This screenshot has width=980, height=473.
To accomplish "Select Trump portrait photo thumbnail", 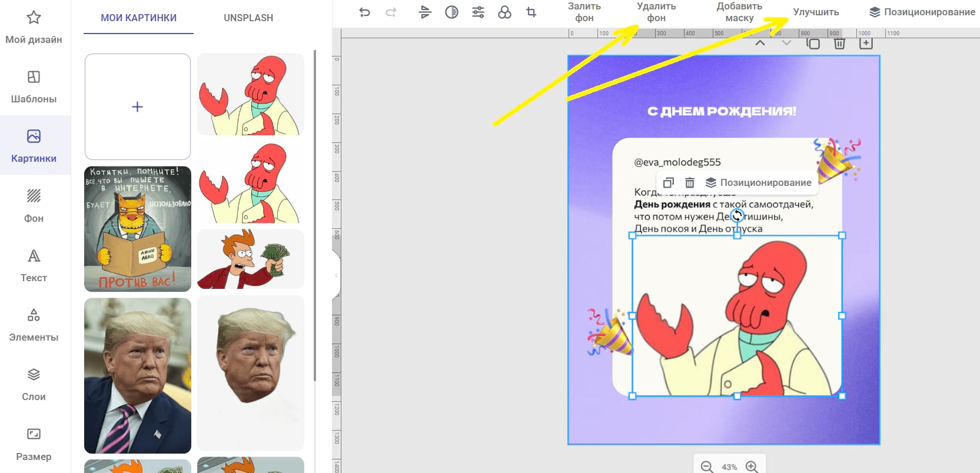I will click(x=138, y=375).
